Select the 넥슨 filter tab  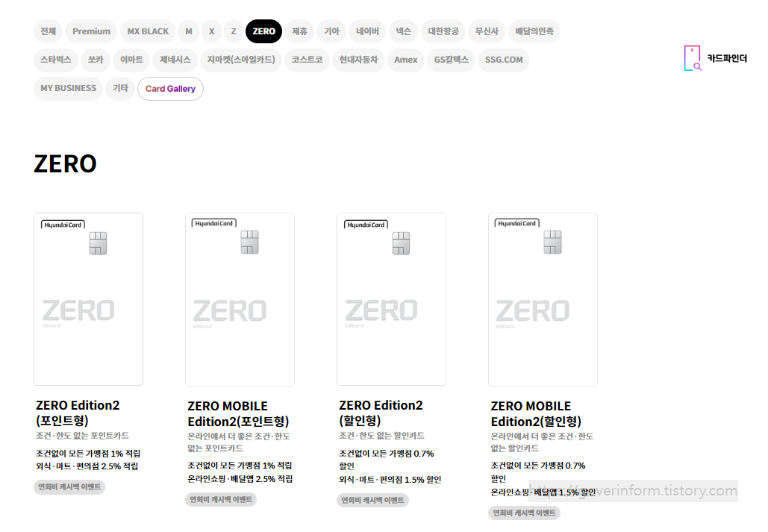click(x=404, y=31)
